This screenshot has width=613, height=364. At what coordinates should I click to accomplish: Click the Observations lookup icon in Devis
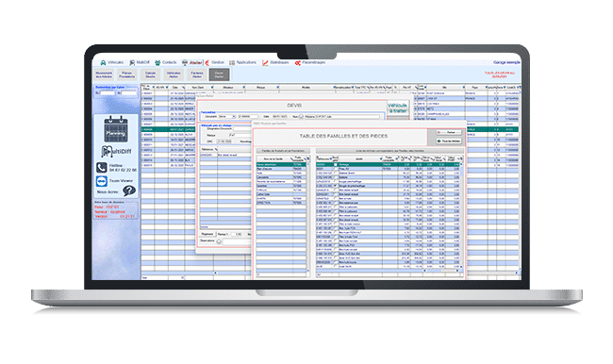coord(219,241)
